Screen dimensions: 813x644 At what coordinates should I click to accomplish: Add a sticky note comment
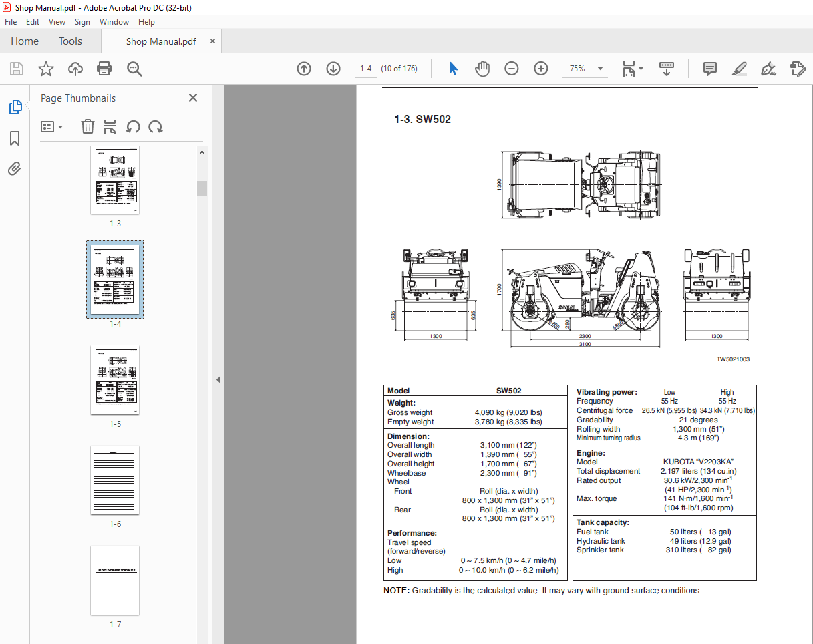pyautogui.click(x=709, y=69)
